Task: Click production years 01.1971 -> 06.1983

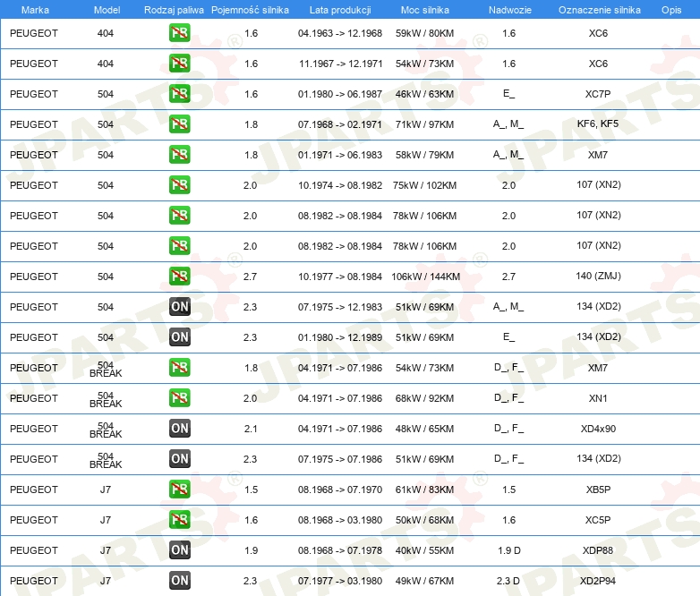Action: pyautogui.click(x=340, y=155)
